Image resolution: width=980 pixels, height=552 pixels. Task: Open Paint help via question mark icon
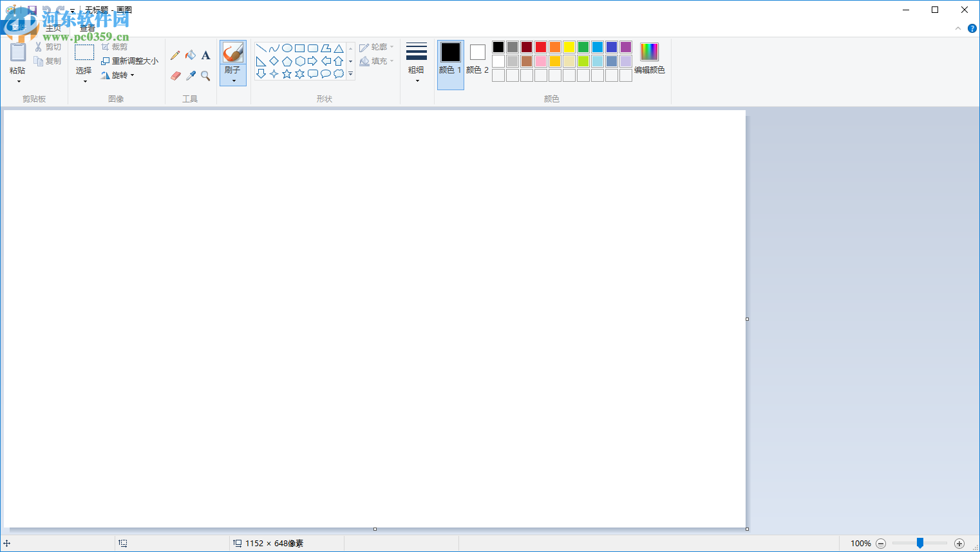pos(972,28)
